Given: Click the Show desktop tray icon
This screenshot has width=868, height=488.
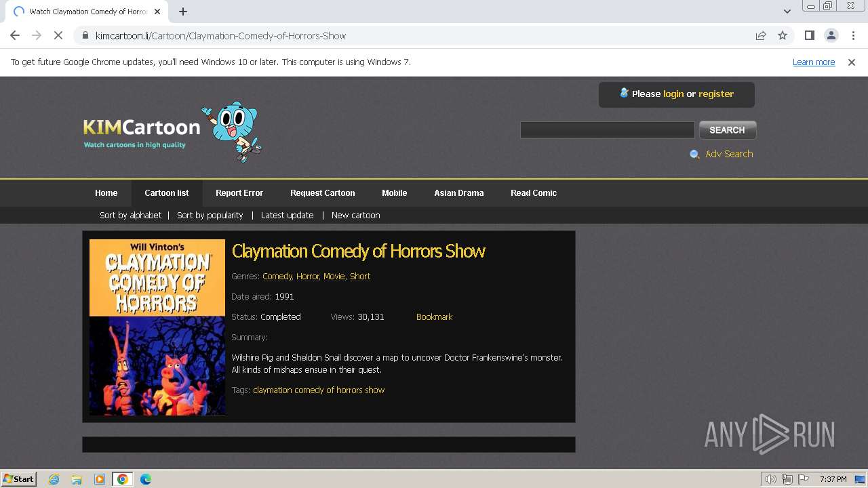Looking at the screenshot, I should coord(860,479).
